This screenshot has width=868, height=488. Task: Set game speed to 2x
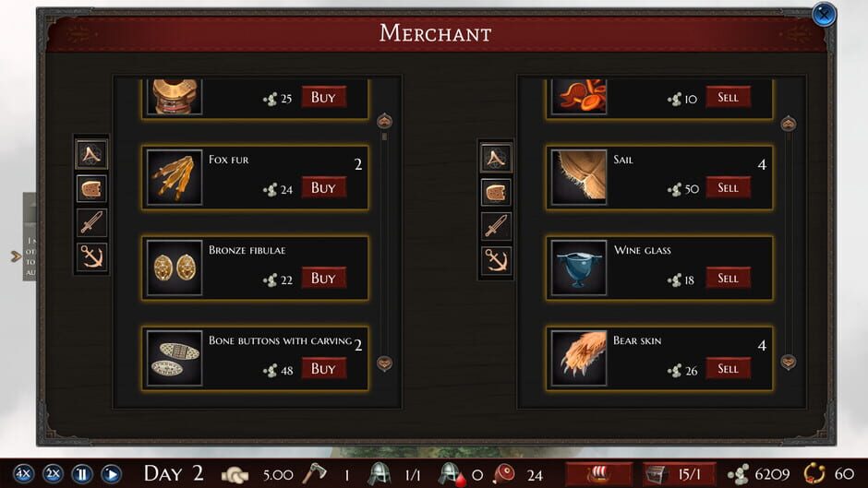(x=53, y=473)
